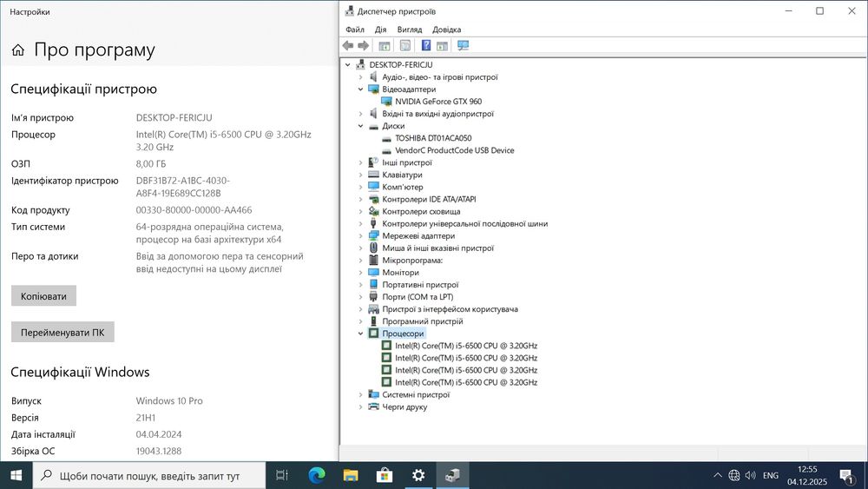Screen dimensions: 868x489
Task: Click the Перейменувати ПК button
Action: tap(62, 333)
